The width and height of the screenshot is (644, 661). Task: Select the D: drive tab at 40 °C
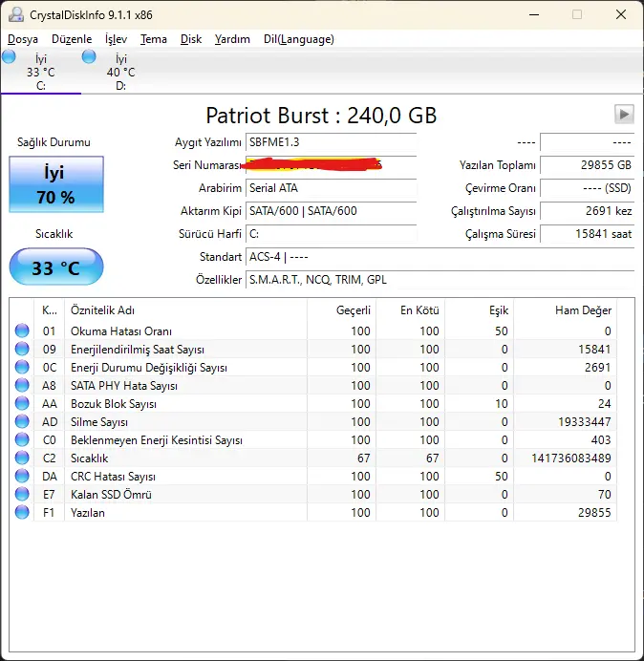(121, 72)
